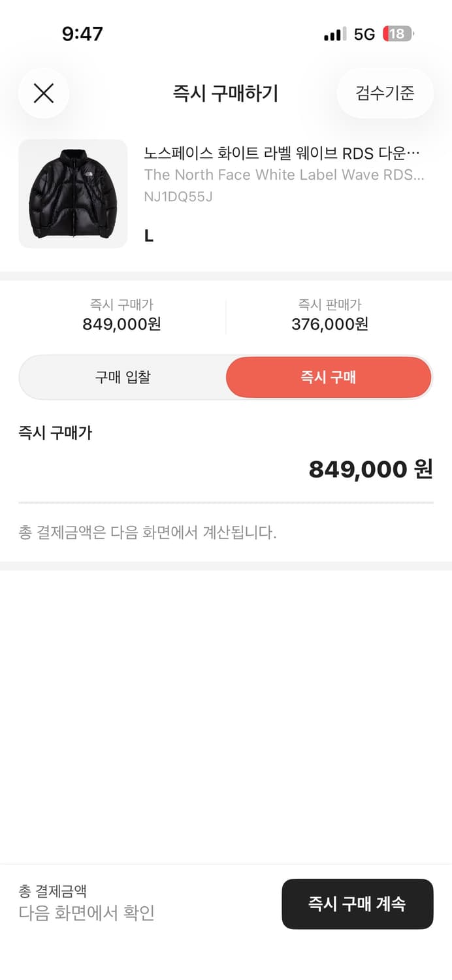This screenshot has width=452, height=980.
Task: Close the 즉시 구매하기 purchase screen
Action: [x=43, y=93]
